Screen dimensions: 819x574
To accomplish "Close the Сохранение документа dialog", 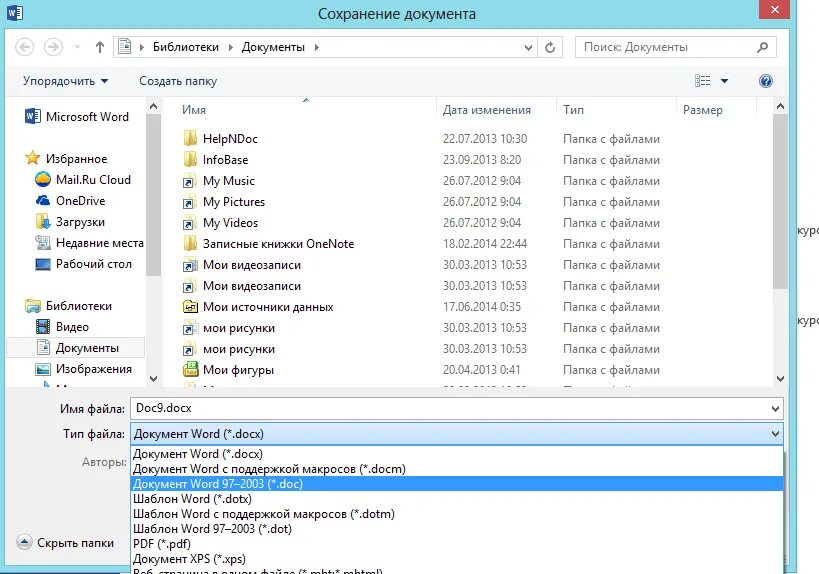I will 775,9.
